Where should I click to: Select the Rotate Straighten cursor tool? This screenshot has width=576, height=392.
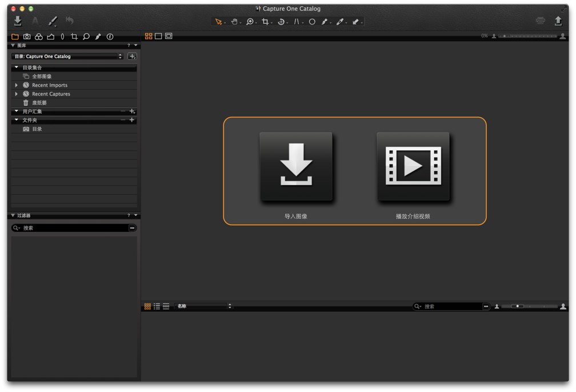pos(281,22)
